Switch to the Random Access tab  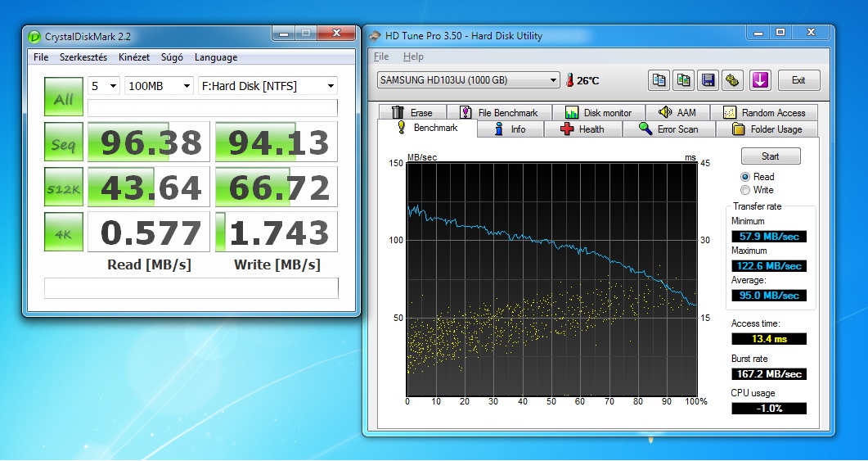[764, 112]
